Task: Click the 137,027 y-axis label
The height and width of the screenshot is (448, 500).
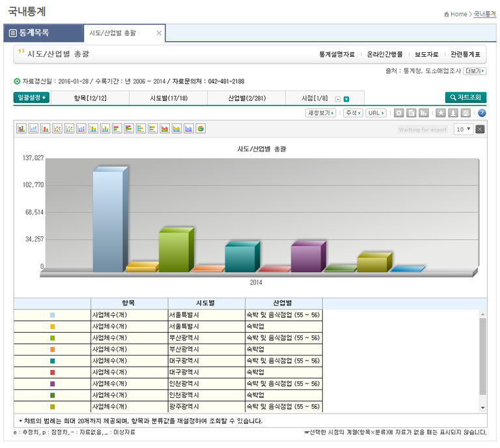Action: 33,158
